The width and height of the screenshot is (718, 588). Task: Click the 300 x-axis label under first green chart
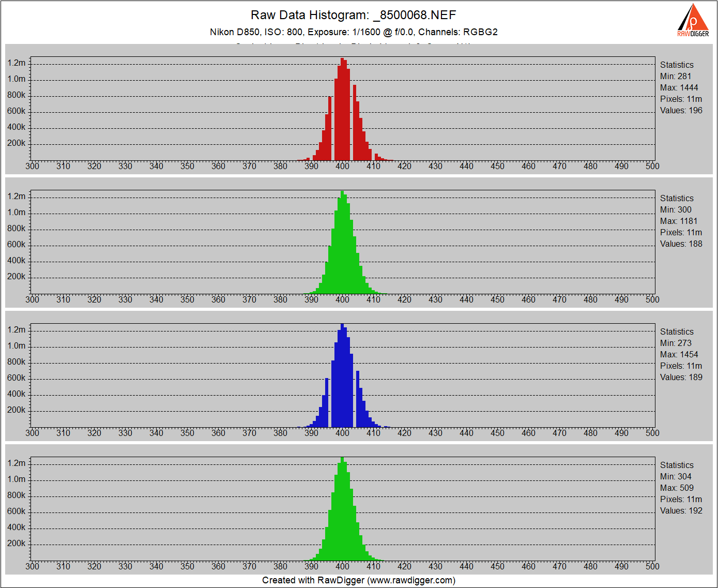pos(32,299)
